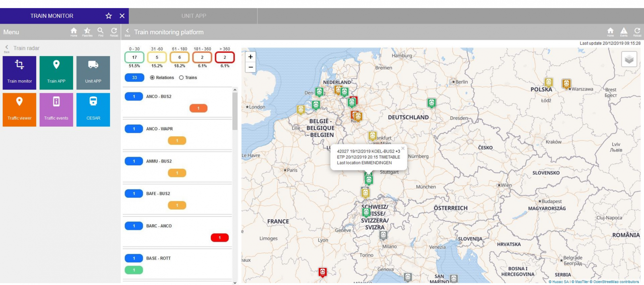Select the Relations radio button
Screen dimensions: 644x285
pyautogui.click(x=153, y=78)
